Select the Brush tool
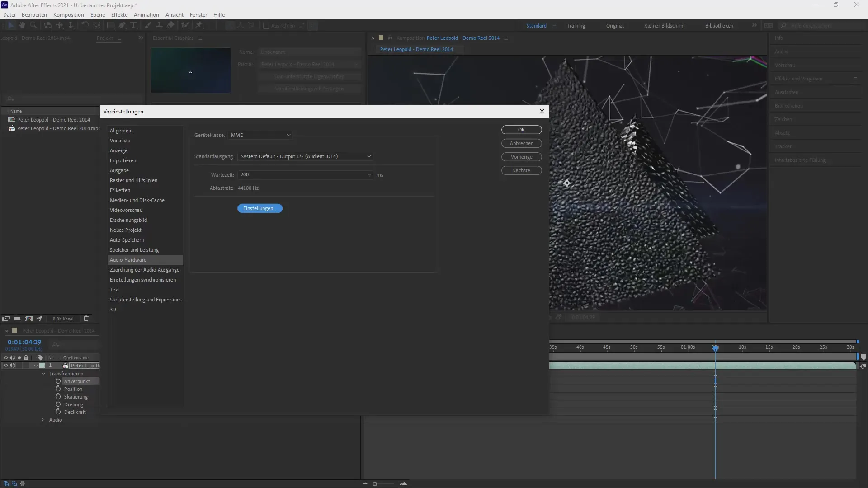The image size is (868, 488). [x=148, y=26]
